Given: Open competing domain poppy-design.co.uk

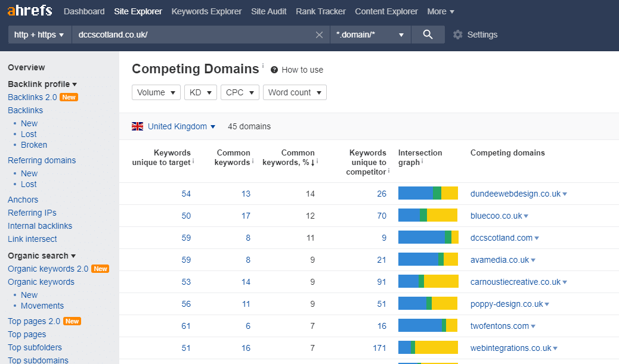Looking at the screenshot, I should 506,304.
